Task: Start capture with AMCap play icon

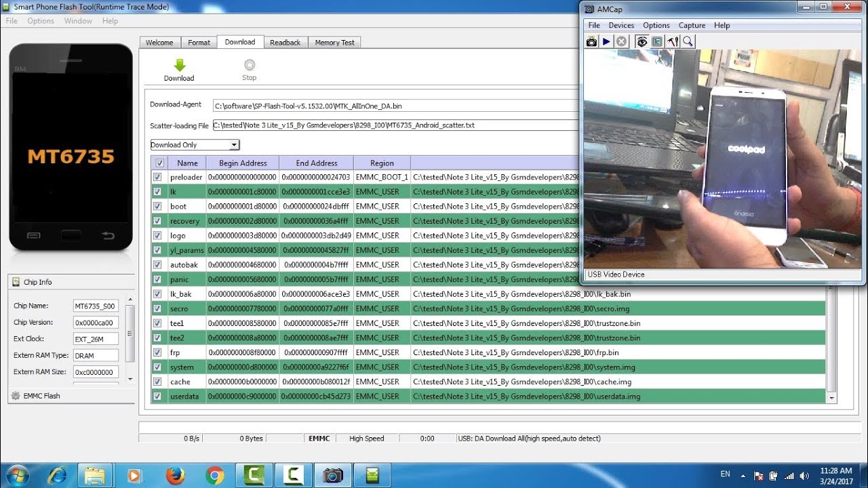Action: pyautogui.click(x=607, y=41)
